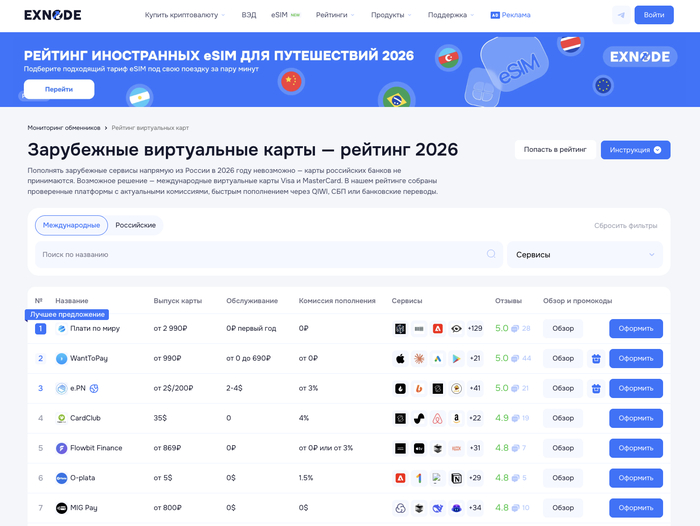This screenshot has height=526, width=700.
Task: Click the Лучшее предложение badge
Action: (x=67, y=315)
